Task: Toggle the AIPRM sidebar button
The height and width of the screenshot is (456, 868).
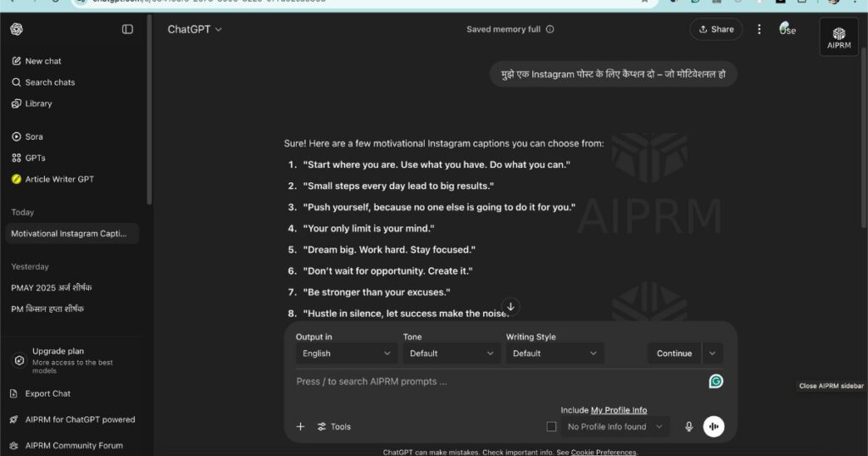Action: tap(838, 37)
